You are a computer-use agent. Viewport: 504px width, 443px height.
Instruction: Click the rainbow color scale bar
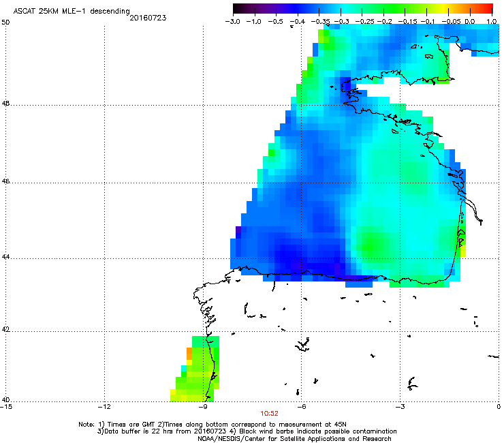point(363,9)
